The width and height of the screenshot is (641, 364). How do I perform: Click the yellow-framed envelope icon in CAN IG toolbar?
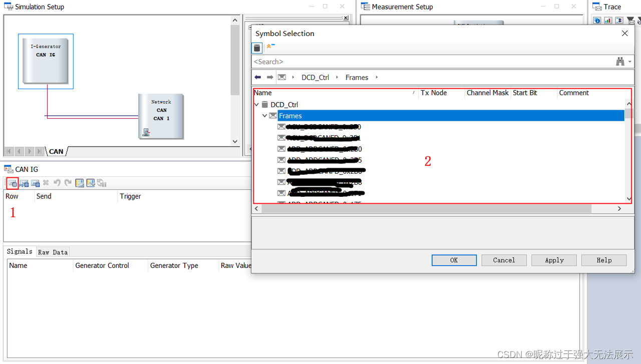[x=80, y=183]
